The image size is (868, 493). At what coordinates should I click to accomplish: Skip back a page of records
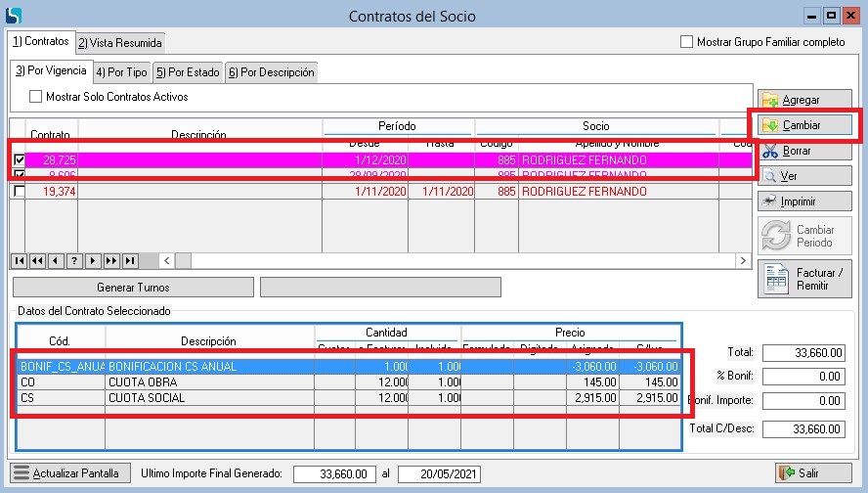37,260
